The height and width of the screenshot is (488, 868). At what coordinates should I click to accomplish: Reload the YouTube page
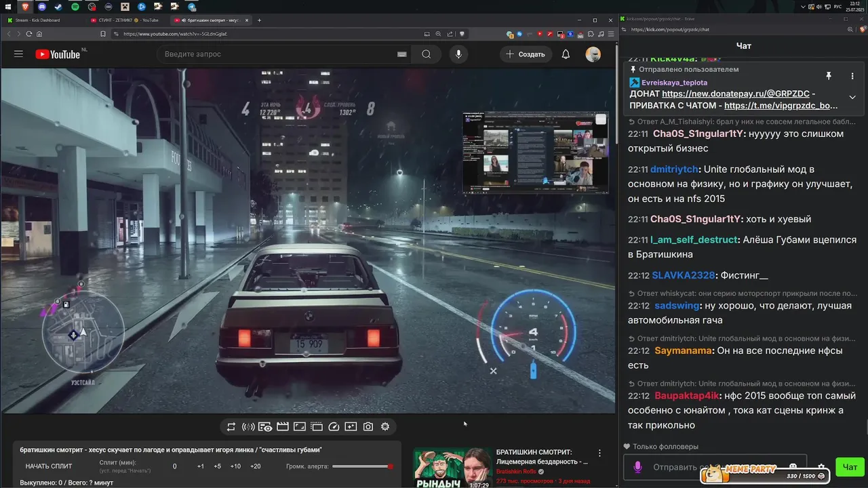[28, 34]
